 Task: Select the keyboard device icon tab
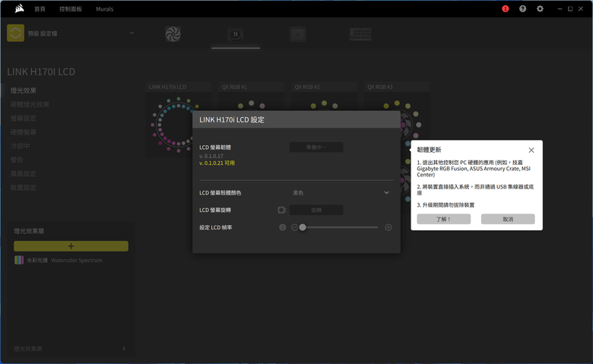pyautogui.click(x=360, y=34)
